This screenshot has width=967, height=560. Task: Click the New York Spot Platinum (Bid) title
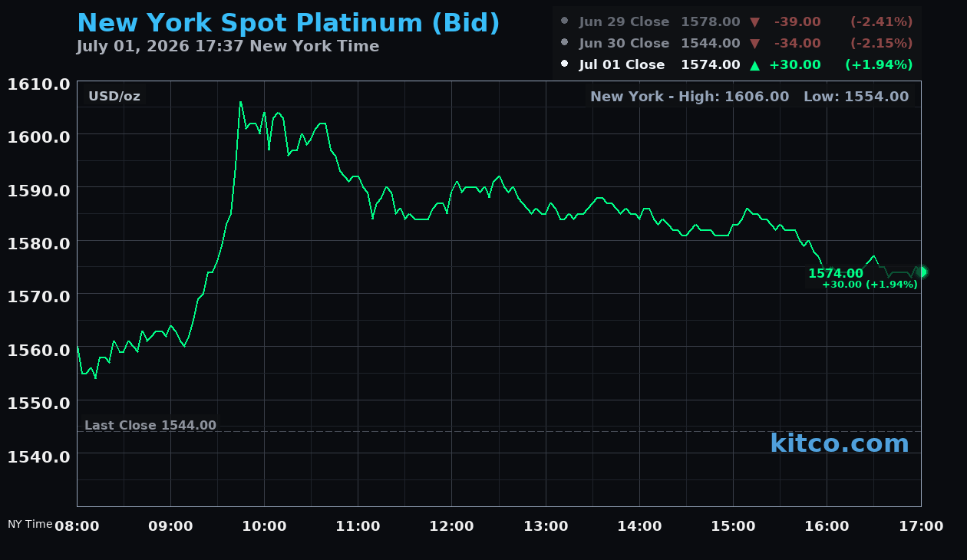coord(289,23)
